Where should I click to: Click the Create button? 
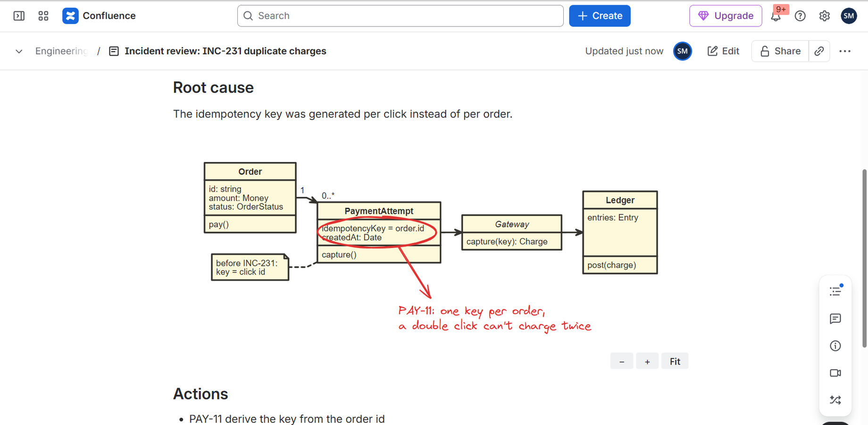[600, 16]
